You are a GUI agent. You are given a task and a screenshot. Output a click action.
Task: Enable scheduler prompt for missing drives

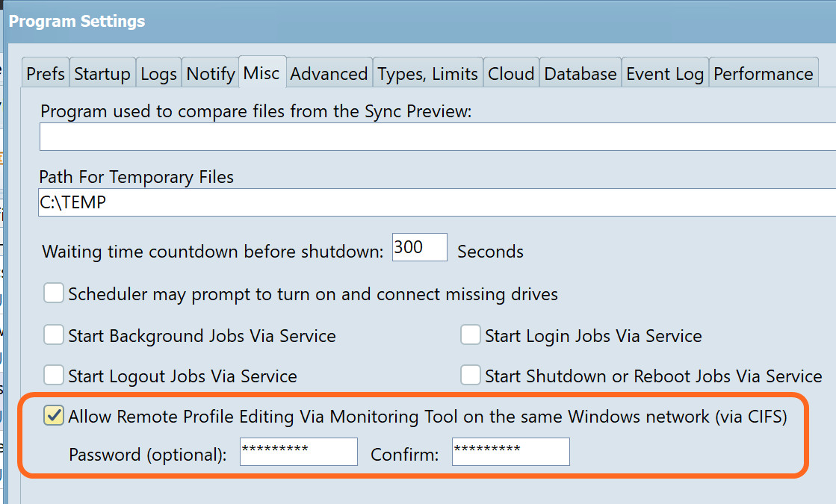(x=53, y=293)
